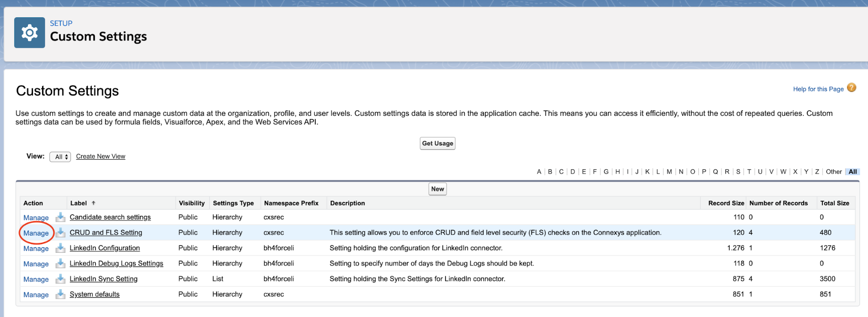The height and width of the screenshot is (317, 868).
Task: Manage the LinkedIn Debug Logs Settings row
Action: pos(36,264)
